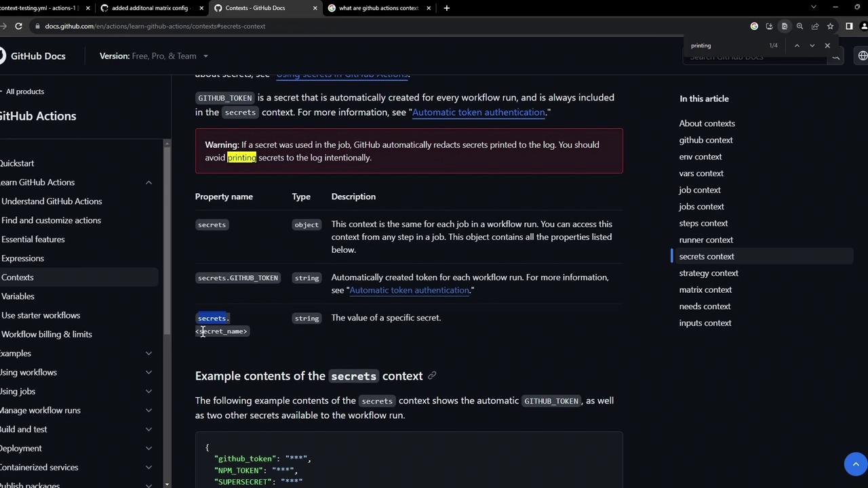Click the blue scroll-to-top arrow button
This screenshot has height=488, width=868.
click(856, 464)
